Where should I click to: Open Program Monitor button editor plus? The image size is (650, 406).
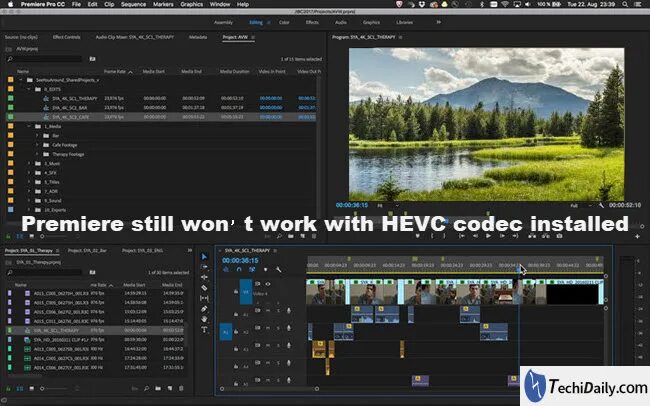(637, 236)
